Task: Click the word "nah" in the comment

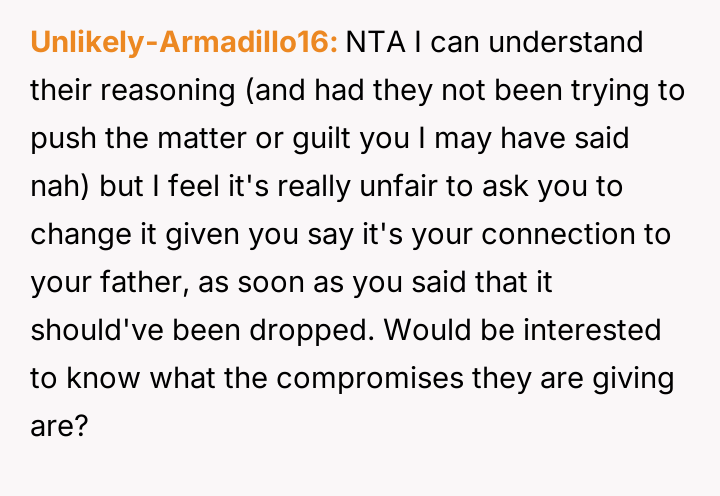Action: point(57,185)
